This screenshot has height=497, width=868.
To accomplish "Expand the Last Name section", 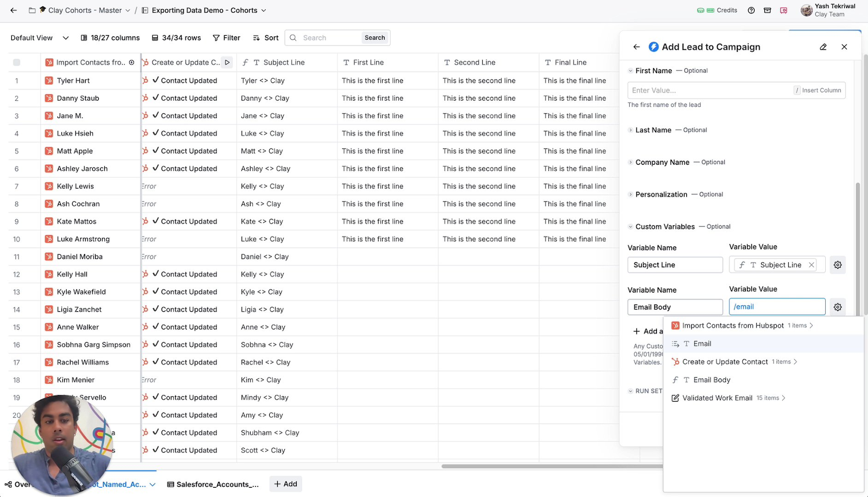I will [x=630, y=130].
